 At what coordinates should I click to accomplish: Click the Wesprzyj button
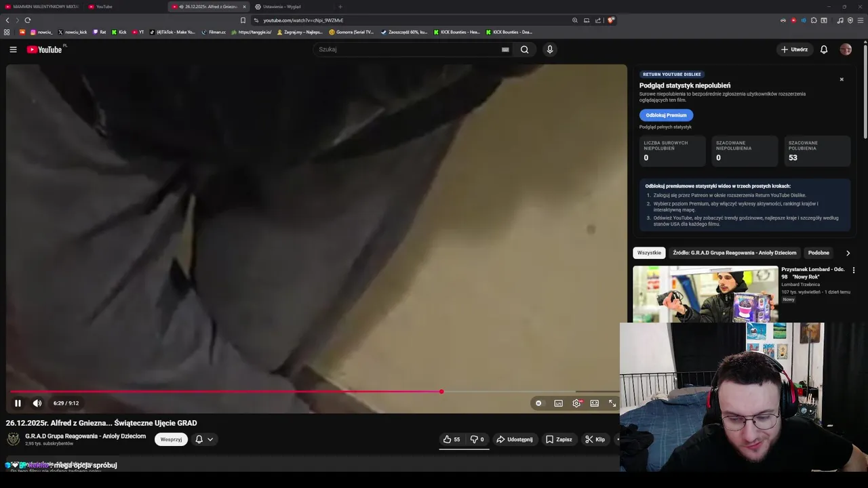click(x=171, y=439)
